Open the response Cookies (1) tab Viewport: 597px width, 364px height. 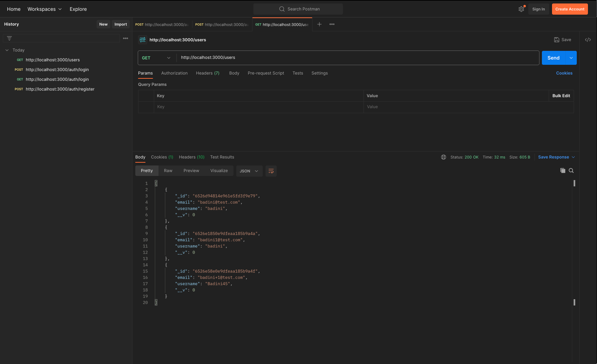pyautogui.click(x=162, y=157)
